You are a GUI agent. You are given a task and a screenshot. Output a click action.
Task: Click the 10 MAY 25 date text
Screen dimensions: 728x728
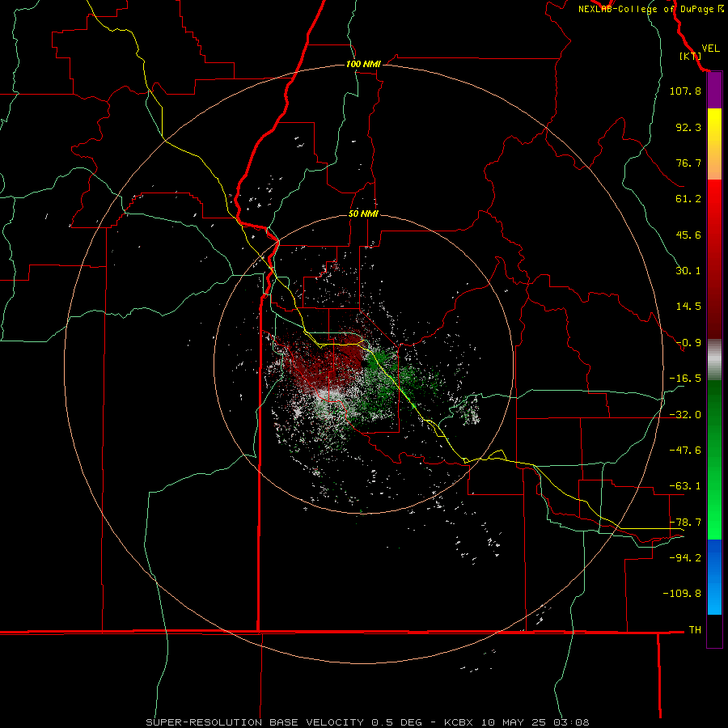click(513, 722)
